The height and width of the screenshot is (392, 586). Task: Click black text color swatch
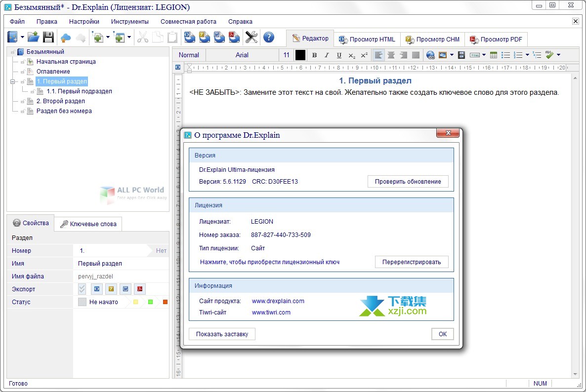click(x=300, y=55)
